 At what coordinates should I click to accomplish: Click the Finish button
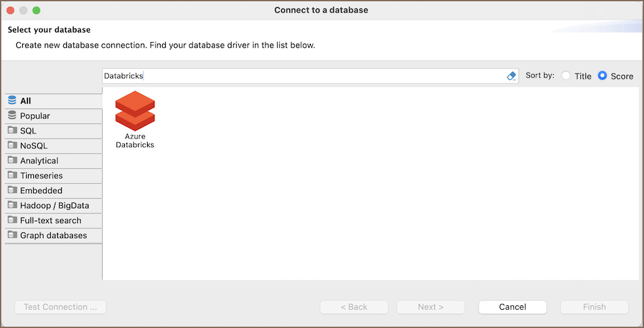[594, 307]
